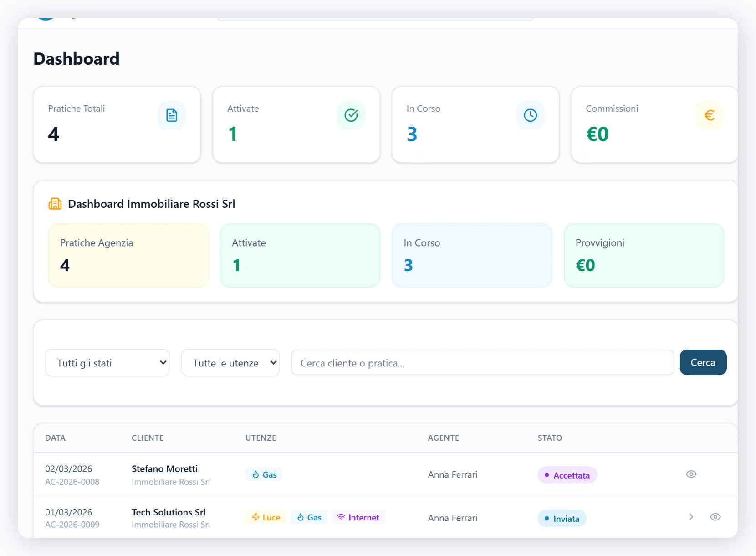
Task: Click the green checkmark icon on Attivate card
Action: tap(351, 115)
